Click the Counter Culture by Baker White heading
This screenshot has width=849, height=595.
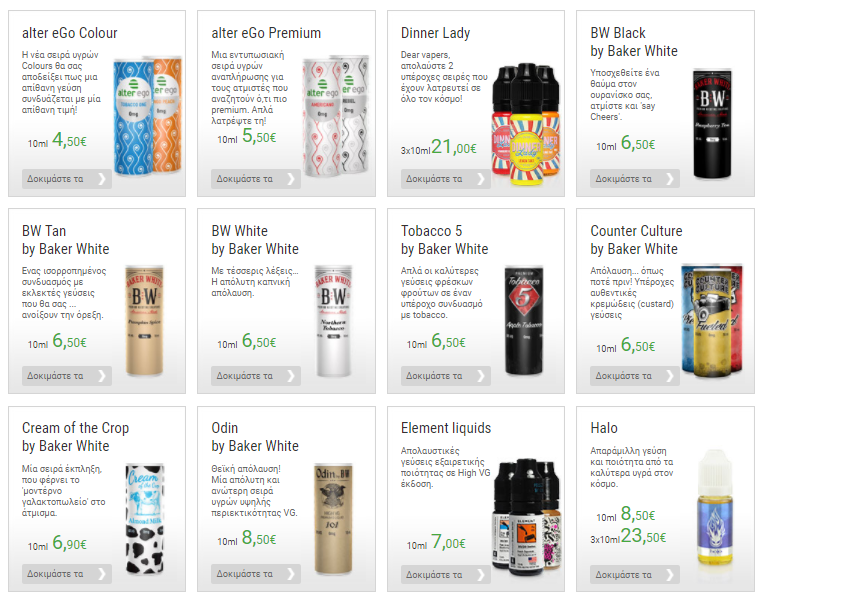636,240
